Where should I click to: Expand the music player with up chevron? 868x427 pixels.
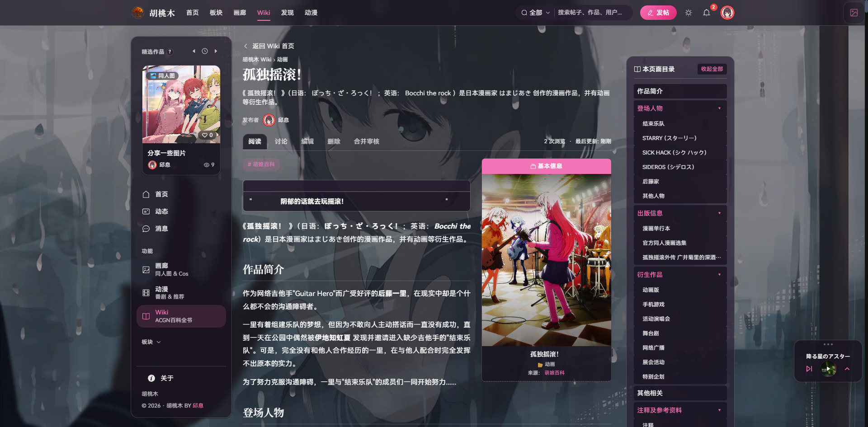click(x=847, y=369)
